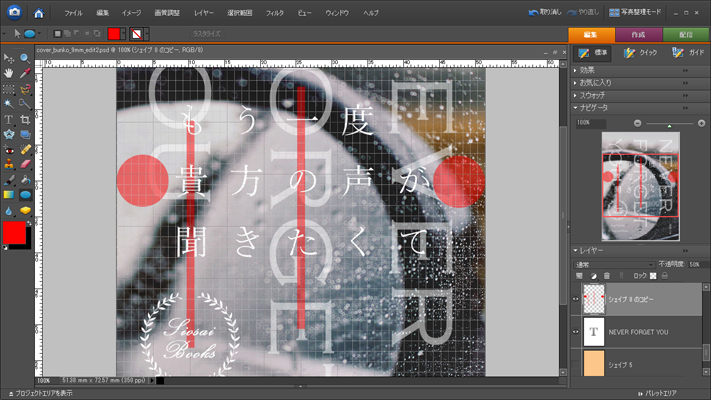Select the Zoom magnifier tool

tap(25, 58)
